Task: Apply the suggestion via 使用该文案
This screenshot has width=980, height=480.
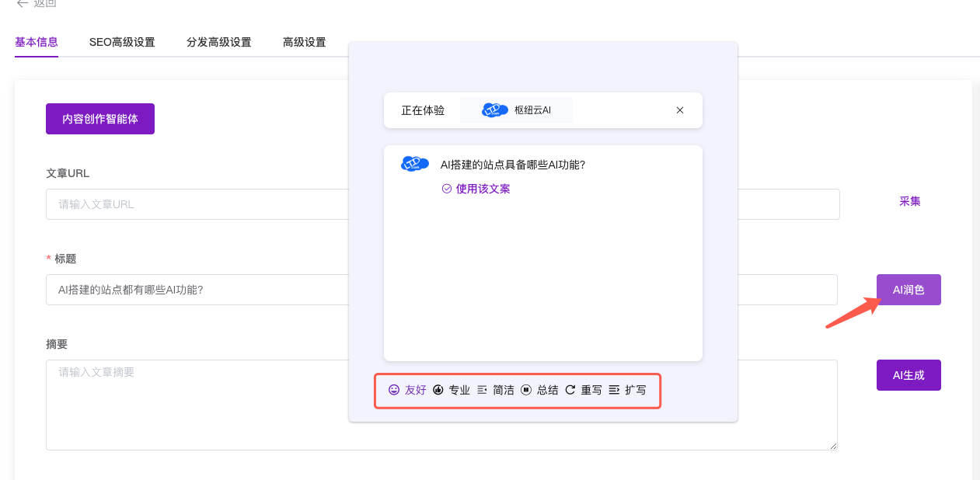Action: [x=476, y=189]
